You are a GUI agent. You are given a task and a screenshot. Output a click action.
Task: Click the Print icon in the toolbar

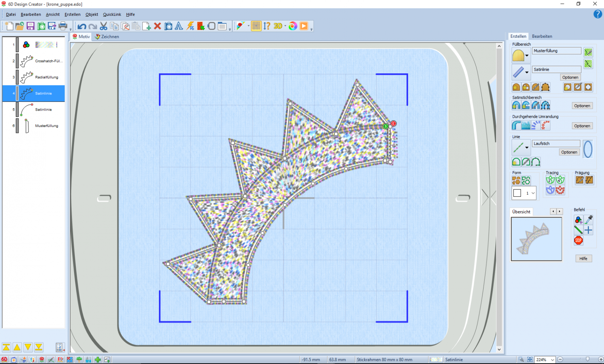[63, 26]
